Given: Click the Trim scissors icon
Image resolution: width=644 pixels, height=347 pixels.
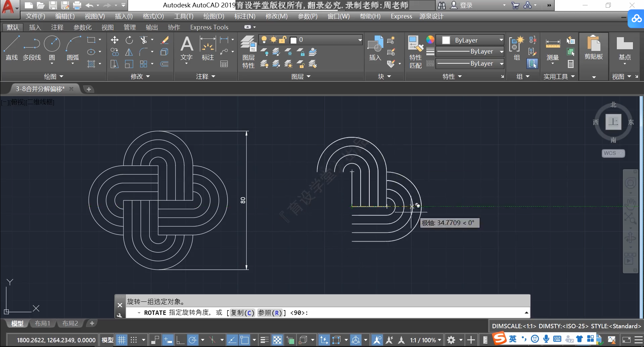Looking at the screenshot, I should 144,40.
